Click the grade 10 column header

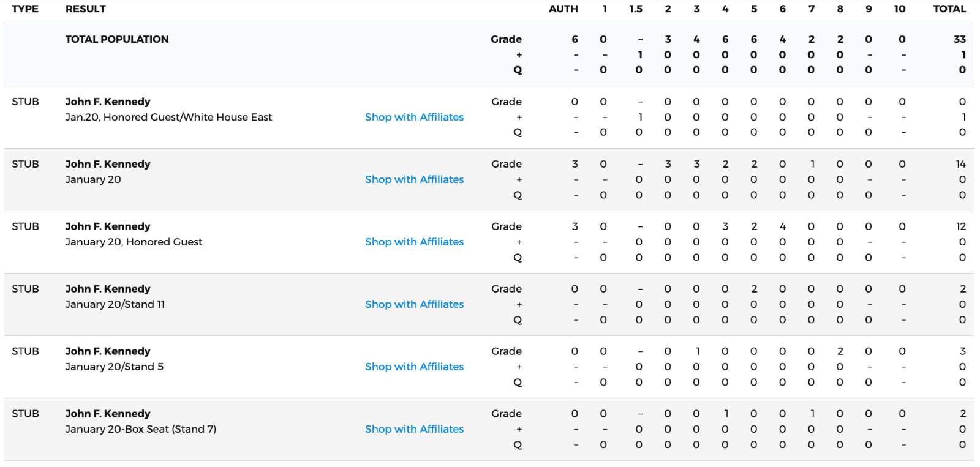[x=899, y=9]
